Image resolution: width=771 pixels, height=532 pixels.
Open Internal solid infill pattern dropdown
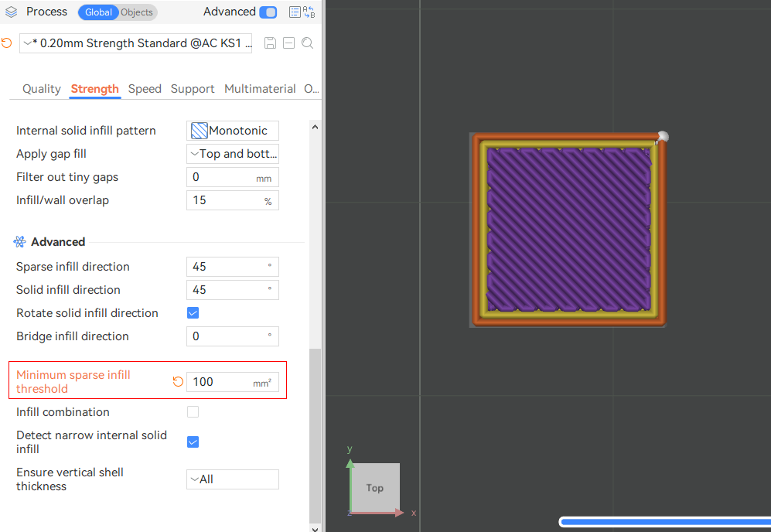pyautogui.click(x=233, y=131)
